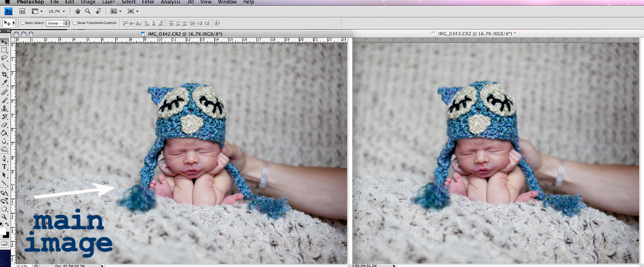The height and width of the screenshot is (267, 644).
Task: Open the Window menu
Action: point(227,2)
